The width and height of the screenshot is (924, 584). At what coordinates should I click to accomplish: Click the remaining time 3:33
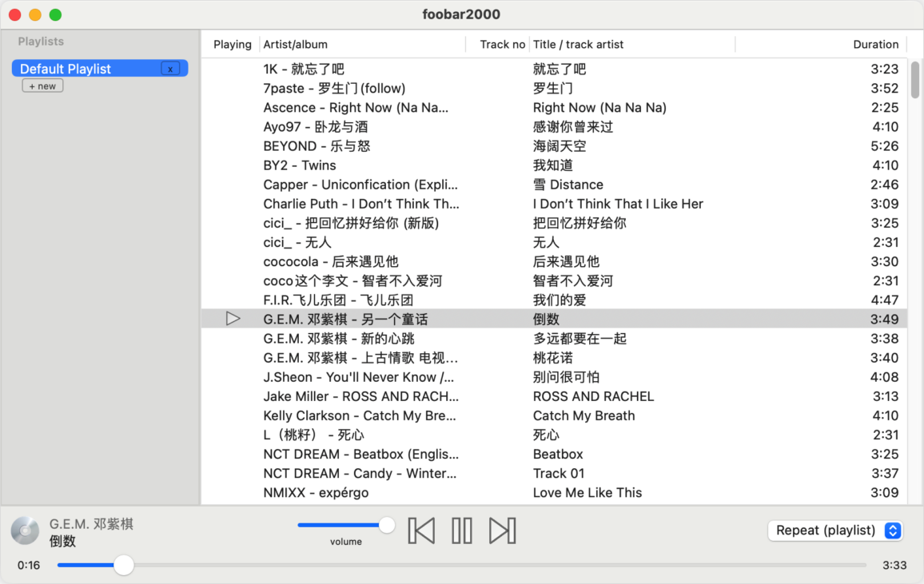(x=894, y=565)
